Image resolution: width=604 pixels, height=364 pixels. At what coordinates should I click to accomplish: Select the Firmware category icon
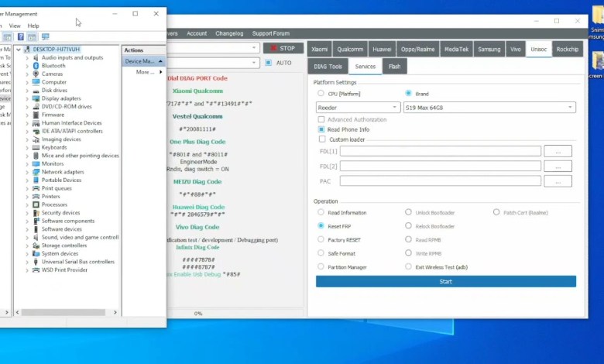(36, 115)
